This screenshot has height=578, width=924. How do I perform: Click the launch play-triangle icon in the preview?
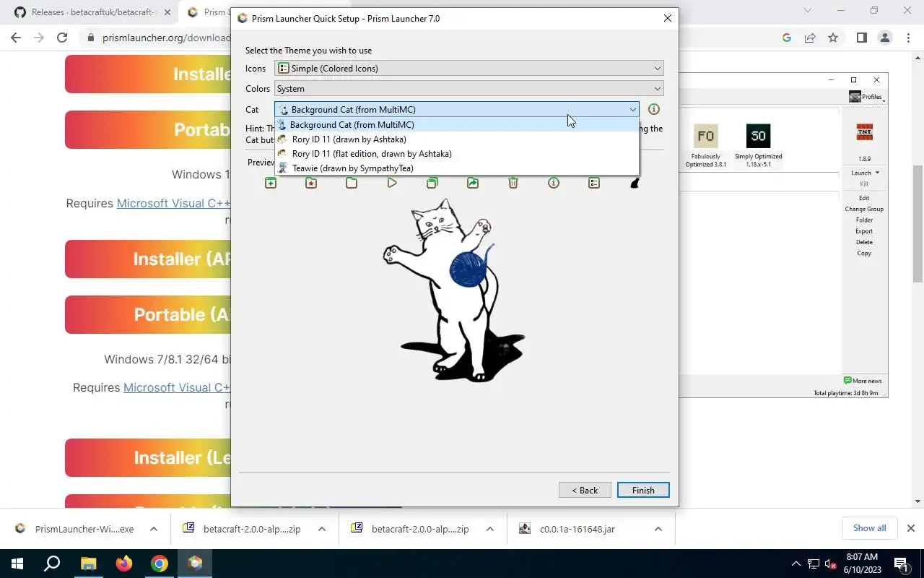click(x=392, y=184)
